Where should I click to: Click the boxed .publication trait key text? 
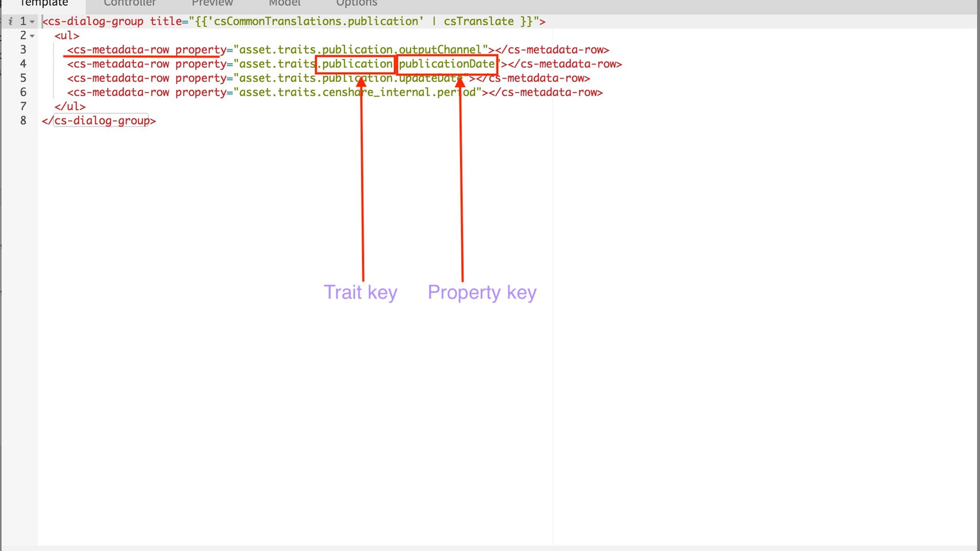point(355,64)
